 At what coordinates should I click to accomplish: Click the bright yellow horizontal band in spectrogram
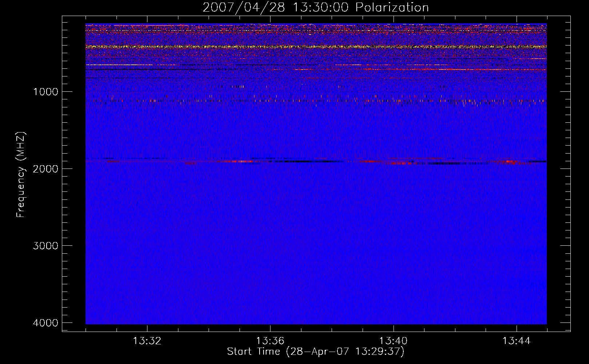pos(316,47)
